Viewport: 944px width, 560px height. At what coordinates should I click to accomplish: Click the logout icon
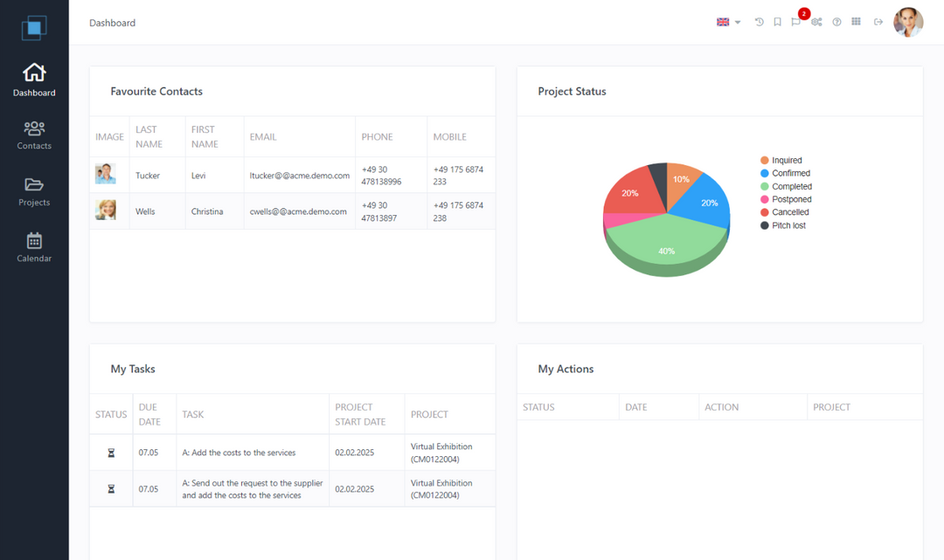pyautogui.click(x=878, y=22)
